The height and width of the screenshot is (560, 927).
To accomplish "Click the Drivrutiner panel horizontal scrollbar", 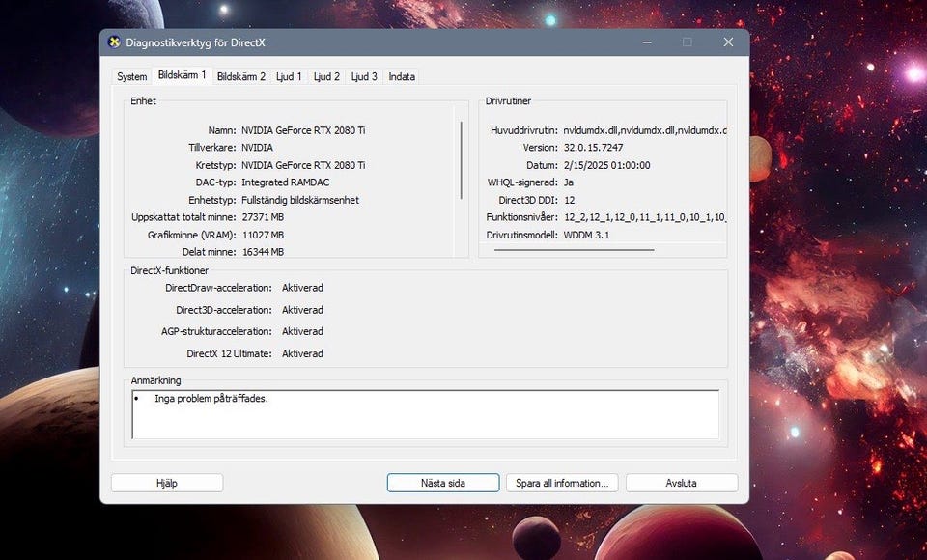I will point(574,250).
